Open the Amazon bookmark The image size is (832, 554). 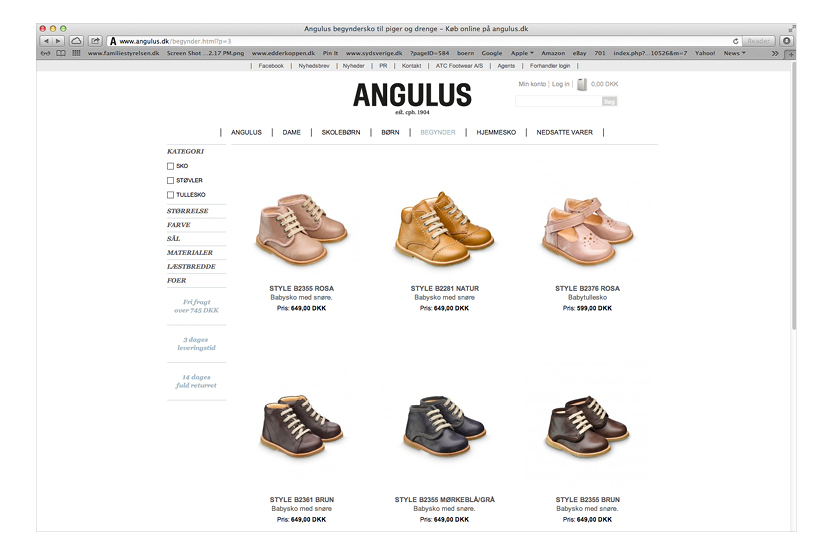click(x=553, y=53)
